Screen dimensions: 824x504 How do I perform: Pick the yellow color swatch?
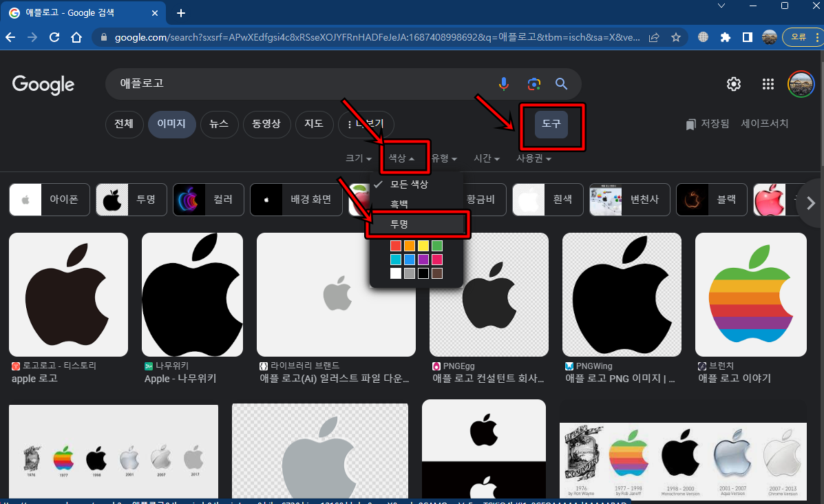[x=423, y=246]
